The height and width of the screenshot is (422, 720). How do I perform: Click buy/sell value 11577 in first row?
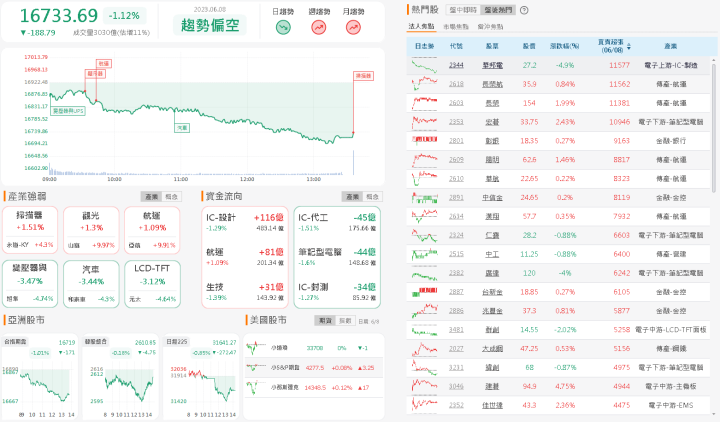coord(619,65)
